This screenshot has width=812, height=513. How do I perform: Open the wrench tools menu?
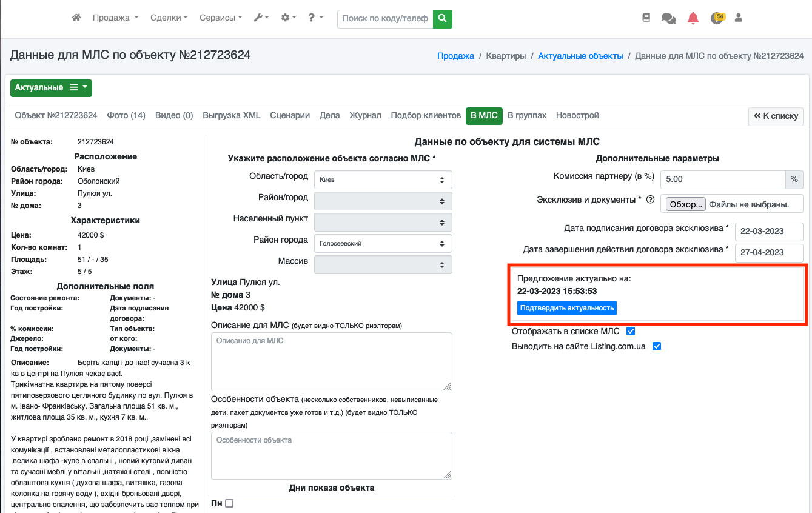tap(261, 18)
